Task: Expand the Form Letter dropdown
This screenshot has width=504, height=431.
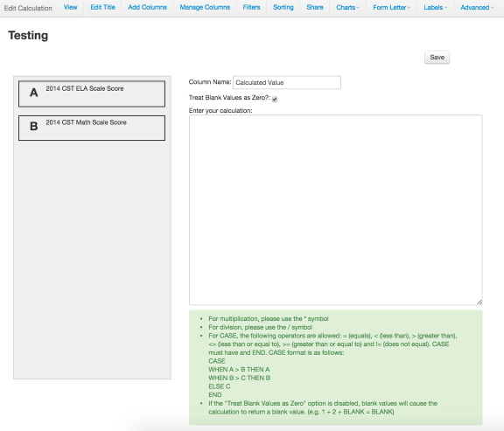Action: (x=391, y=7)
